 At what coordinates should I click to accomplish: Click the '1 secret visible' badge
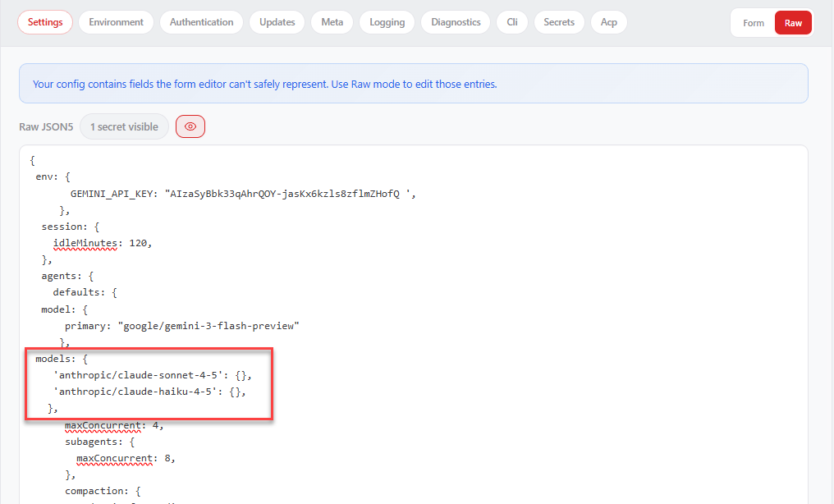pyautogui.click(x=124, y=126)
